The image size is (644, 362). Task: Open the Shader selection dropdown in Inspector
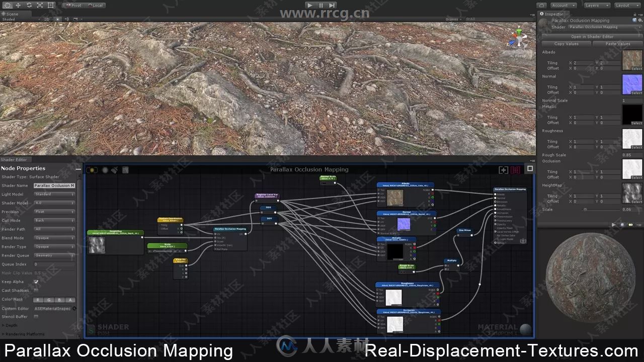(x=605, y=27)
